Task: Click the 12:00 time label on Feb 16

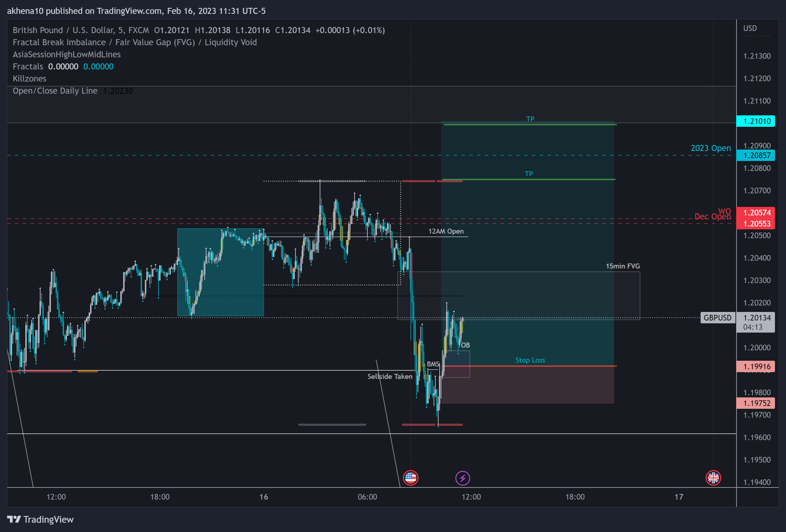Action: coord(471,497)
